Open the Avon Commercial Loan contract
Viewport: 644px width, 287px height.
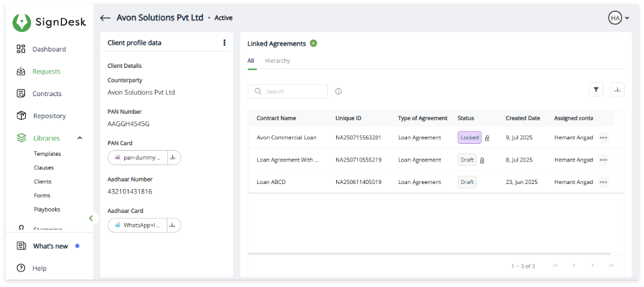(x=287, y=138)
